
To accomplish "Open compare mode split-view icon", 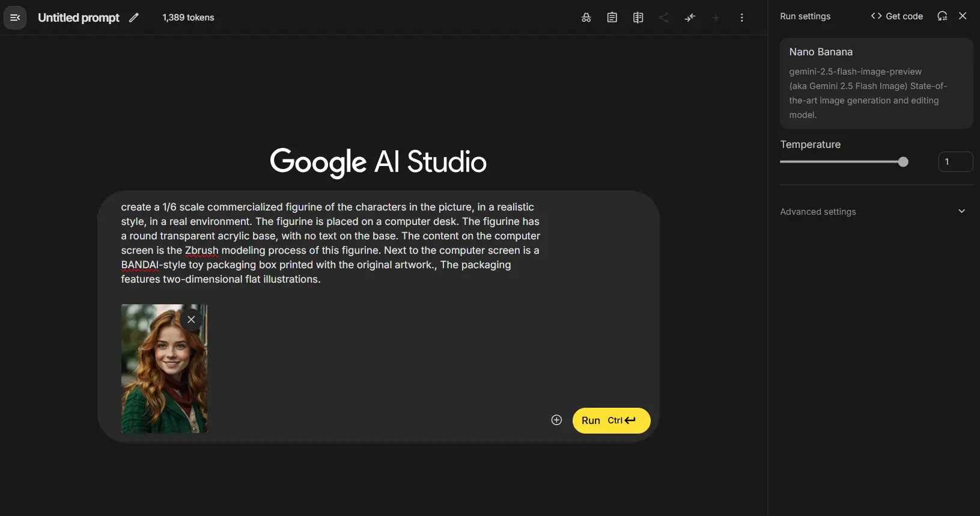I will (638, 17).
